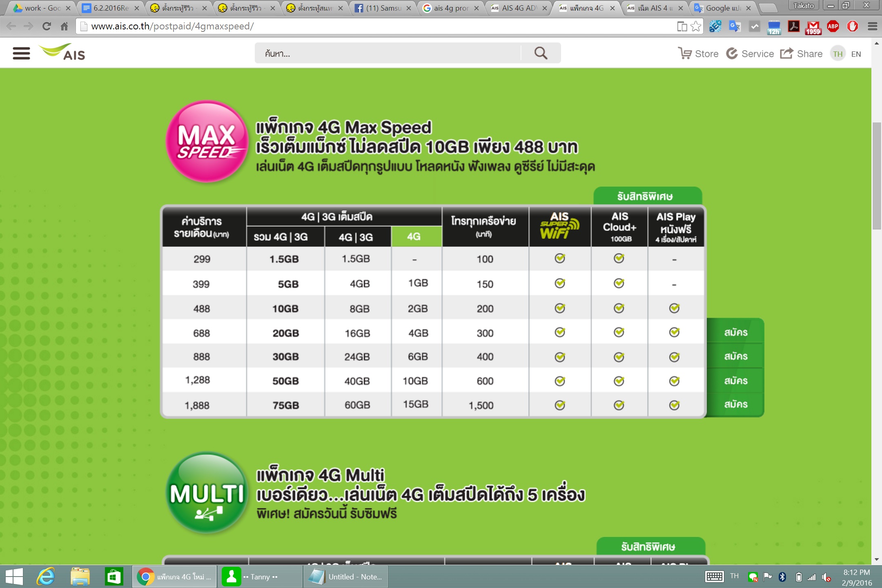Image resolution: width=882 pixels, height=588 pixels.
Task: Open the touch keyboard tray icon
Action: (715, 577)
